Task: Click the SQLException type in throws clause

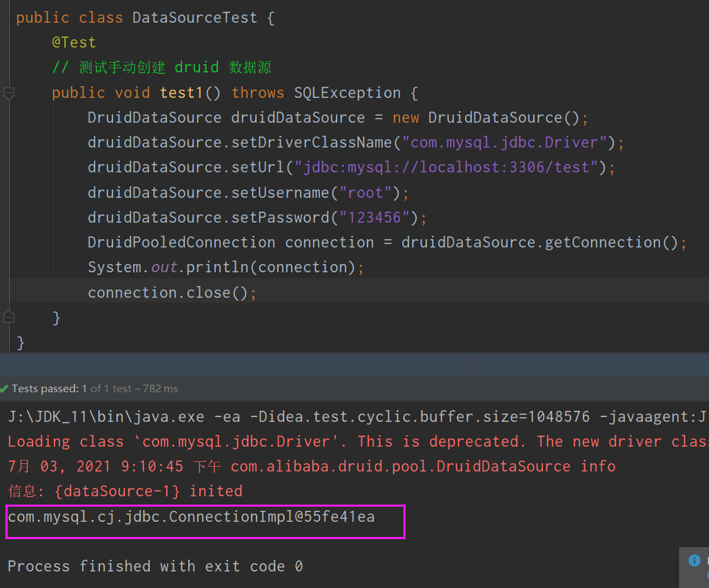Action: coord(348,92)
